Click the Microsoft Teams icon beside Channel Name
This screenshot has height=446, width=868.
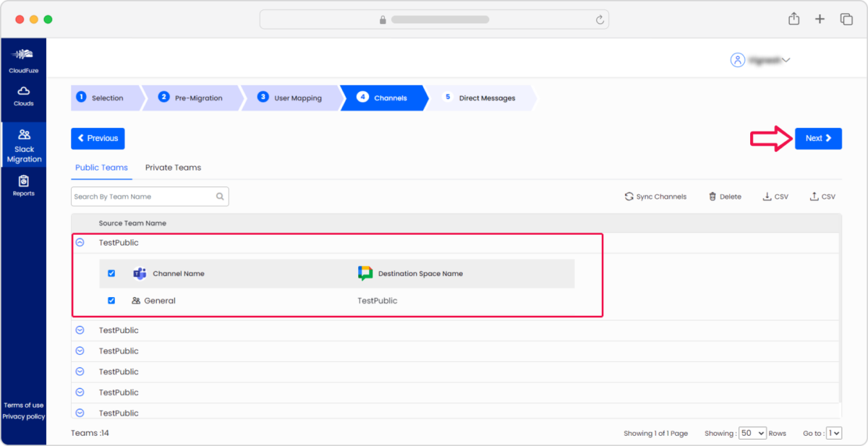139,273
